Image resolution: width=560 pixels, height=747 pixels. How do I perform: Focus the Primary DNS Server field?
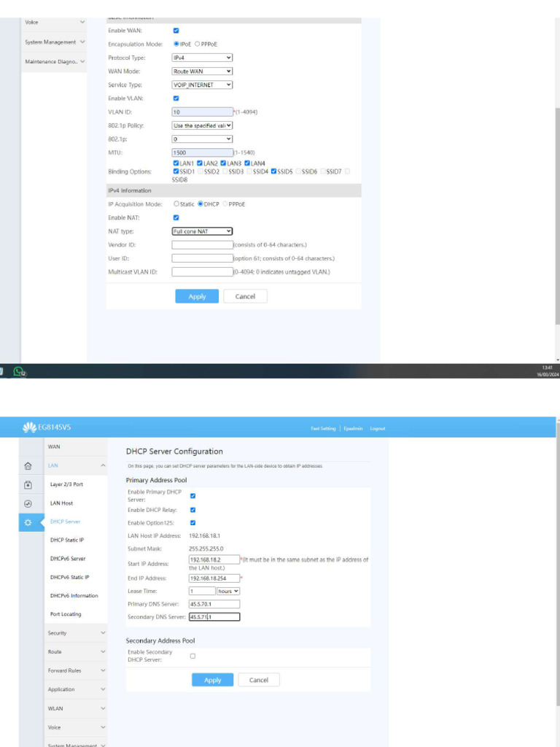coord(214,604)
